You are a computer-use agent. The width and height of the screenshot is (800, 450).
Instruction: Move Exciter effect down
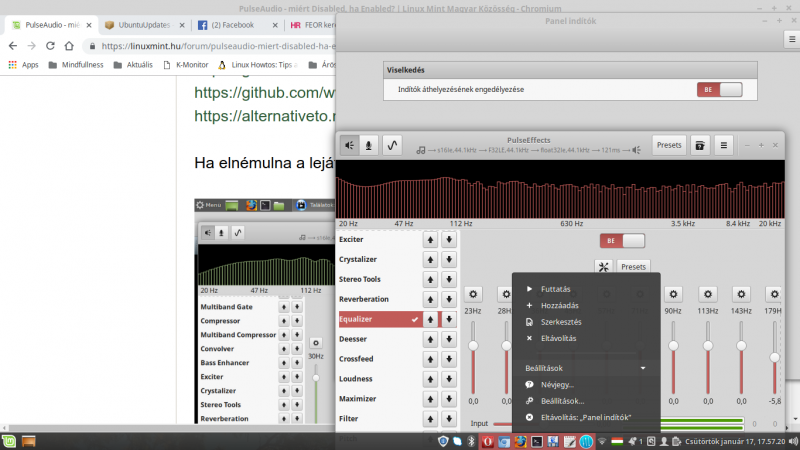449,239
